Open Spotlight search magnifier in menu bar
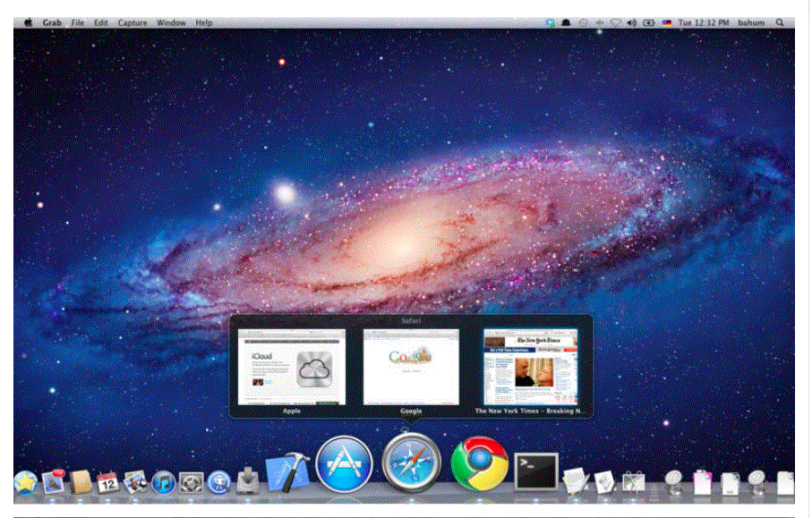 [780, 22]
